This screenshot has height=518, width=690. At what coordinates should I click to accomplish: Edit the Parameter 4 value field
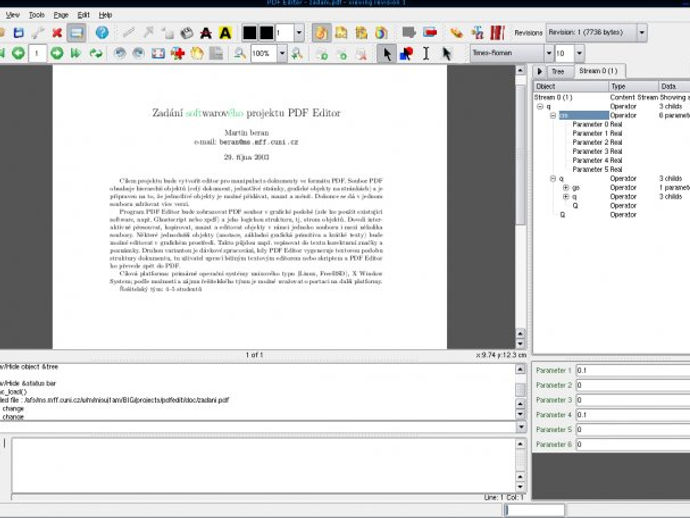tap(633, 415)
